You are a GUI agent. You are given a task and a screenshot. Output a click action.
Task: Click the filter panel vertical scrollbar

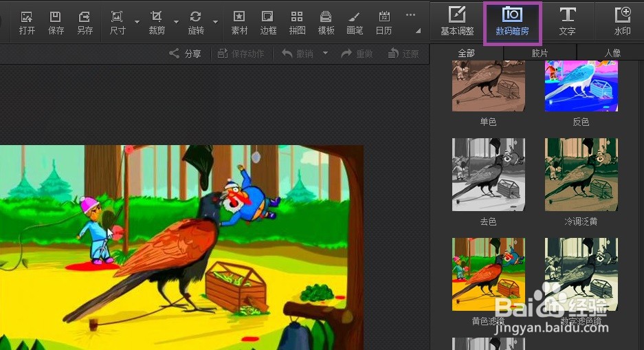point(641,206)
